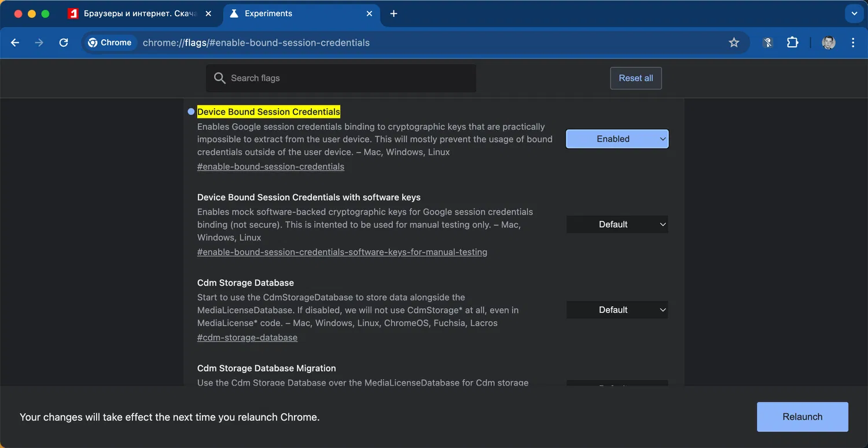Open Enabled dropdown for Device Bound Session Credentials
This screenshot has height=448, width=868.
coord(617,139)
